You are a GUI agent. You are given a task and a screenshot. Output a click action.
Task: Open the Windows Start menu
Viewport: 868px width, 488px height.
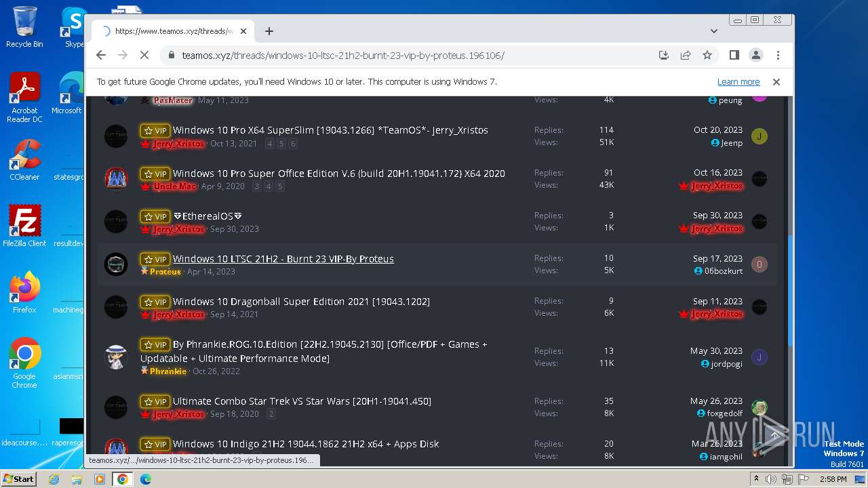click(18, 479)
